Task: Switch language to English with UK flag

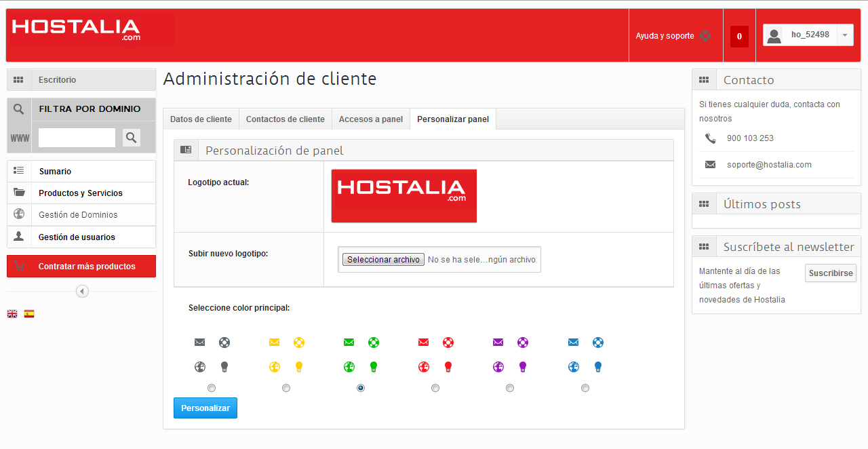Action: click(12, 313)
